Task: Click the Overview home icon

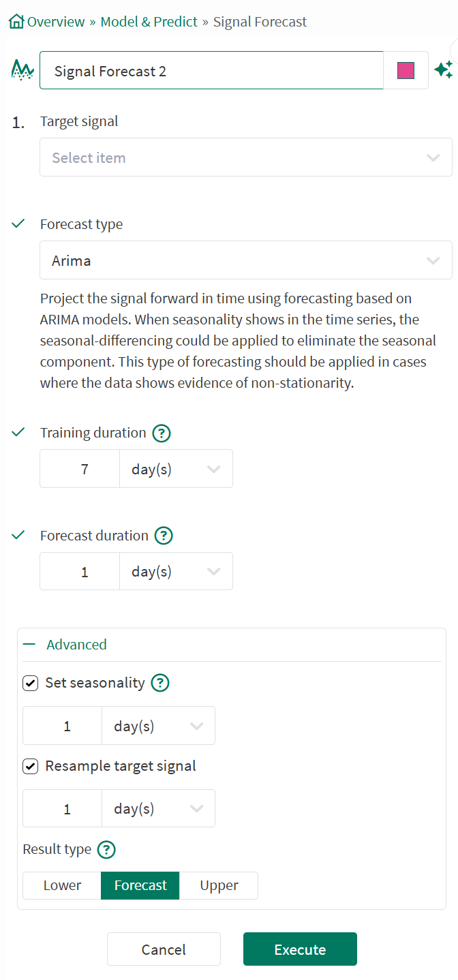Action: tap(16, 22)
